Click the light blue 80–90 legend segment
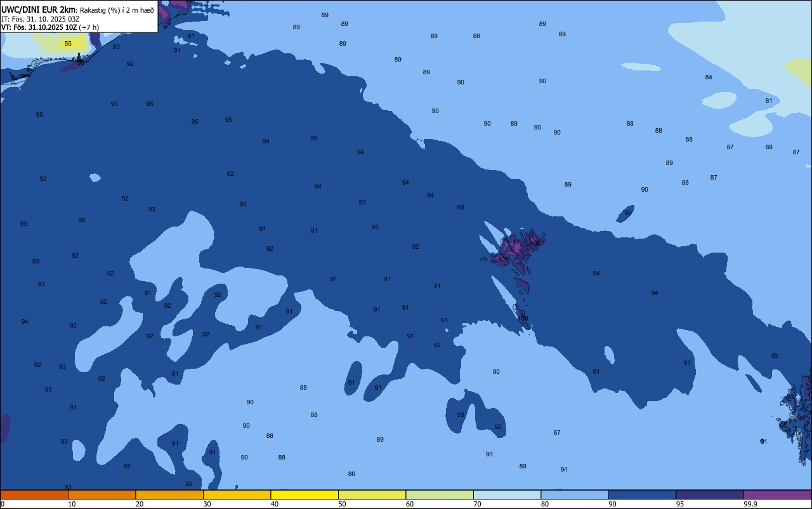Image resolution: width=812 pixels, height=509 pixels. point(575,494)
